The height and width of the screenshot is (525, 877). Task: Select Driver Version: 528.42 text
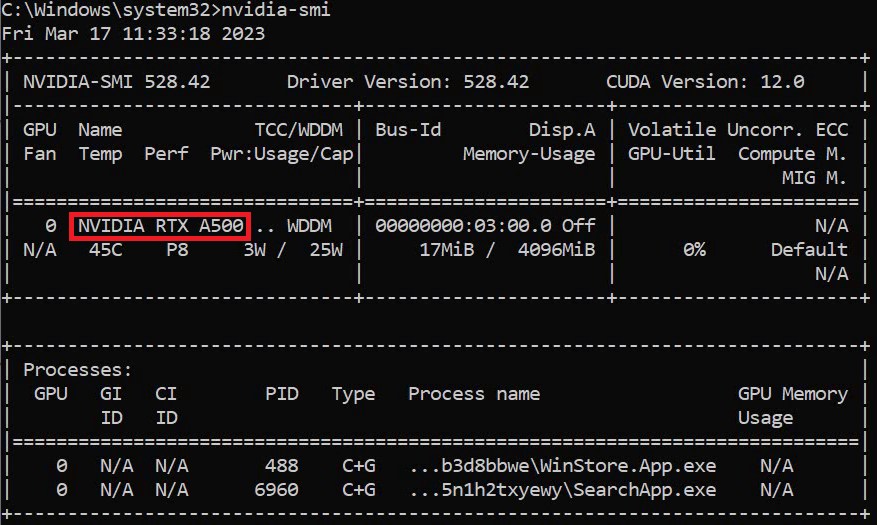(408, 82)
